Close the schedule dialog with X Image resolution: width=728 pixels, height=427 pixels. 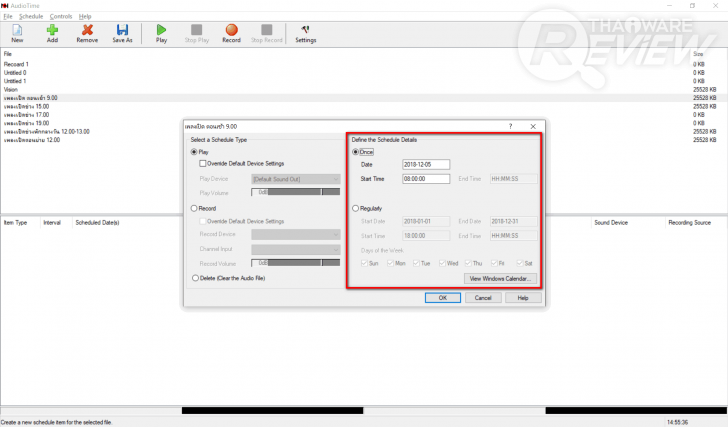point(533,126)
